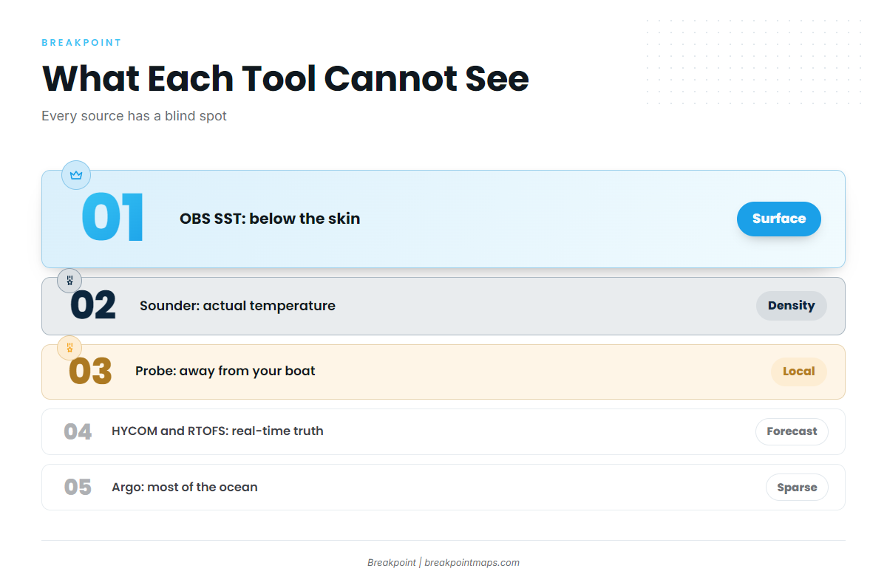This screenshot has width=887, height=588.
Task: Click the BREAKPOINT label above the title
Action: pos(82,43)
